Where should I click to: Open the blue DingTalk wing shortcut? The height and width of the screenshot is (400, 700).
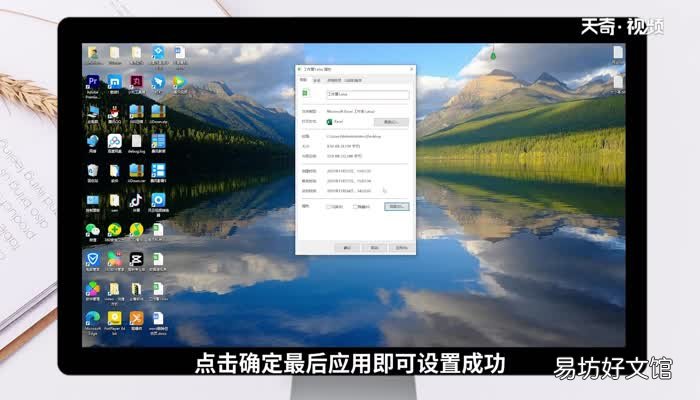pyautogui.click(x=158, y=84)
